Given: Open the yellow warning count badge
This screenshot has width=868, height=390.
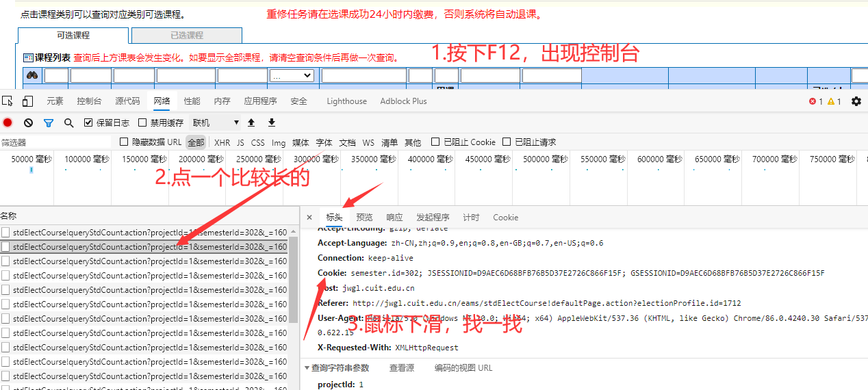Looking at the screenshot, I should tap(834, 101).
